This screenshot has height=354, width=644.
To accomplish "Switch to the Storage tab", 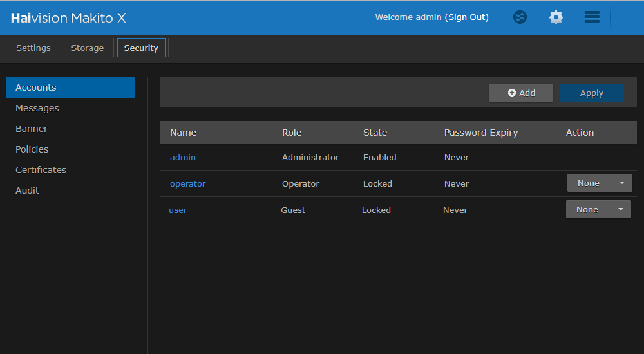I will pyautogui.click(x=88, y=48).
